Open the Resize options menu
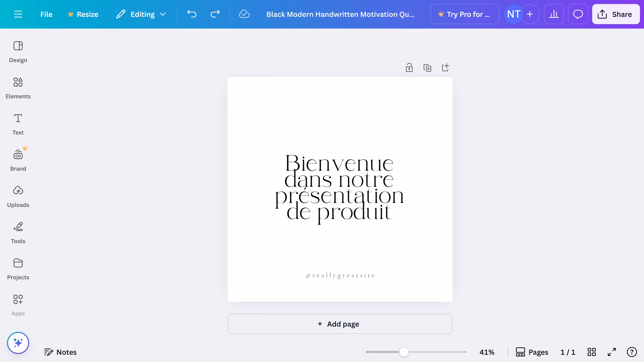 (83, 14)
